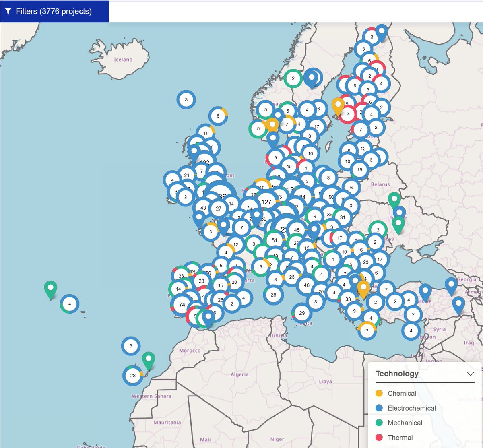Expand the 33-project cluster in Greece
483x448 pixels.
click(348, 299)
